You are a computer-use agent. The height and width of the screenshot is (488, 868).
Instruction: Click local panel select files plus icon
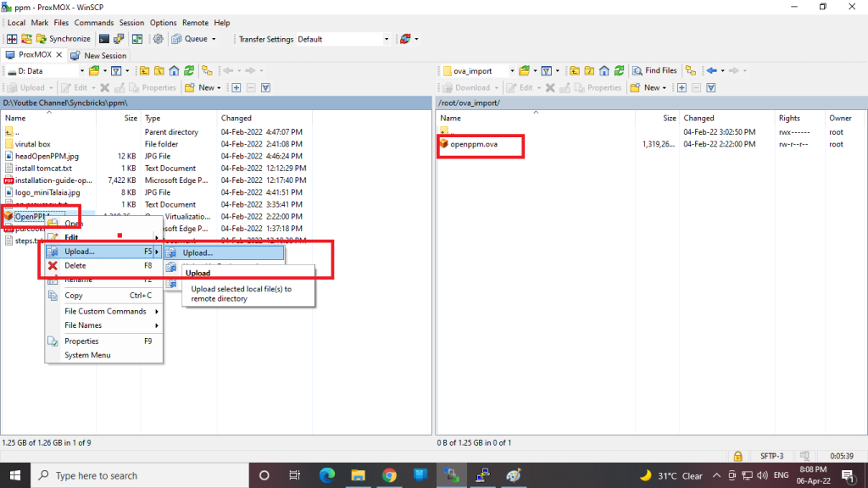pos(236,87)
